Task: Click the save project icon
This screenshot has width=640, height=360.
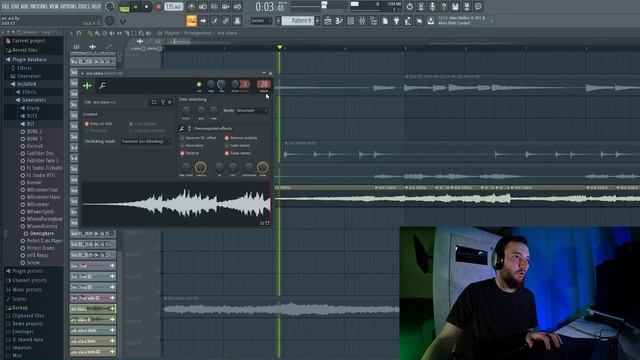Action: pos(455,7)
